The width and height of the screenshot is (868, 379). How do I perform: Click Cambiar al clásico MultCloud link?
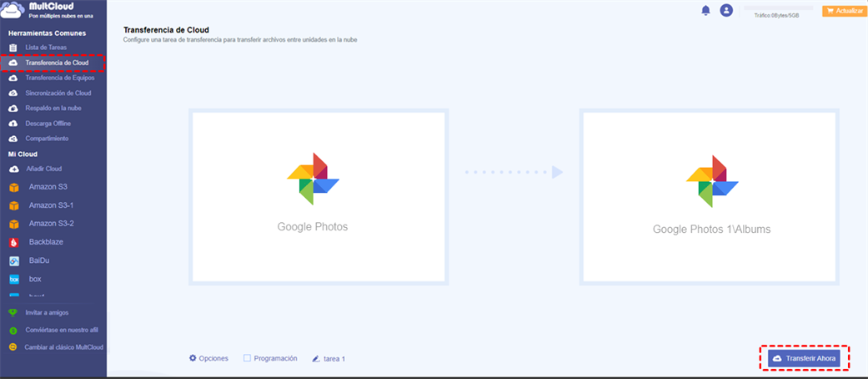click(x=63, y=347)
